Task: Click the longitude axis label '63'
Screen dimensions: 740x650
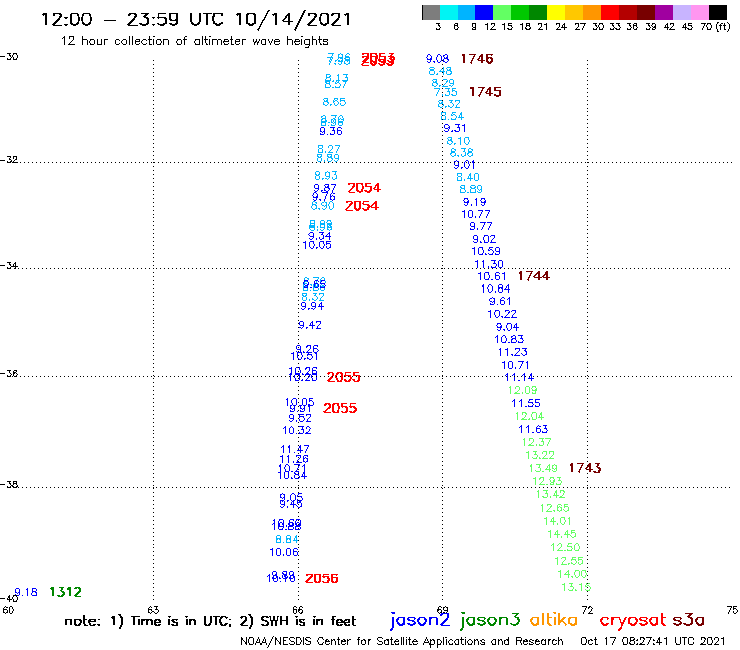Action: point(153,610)
